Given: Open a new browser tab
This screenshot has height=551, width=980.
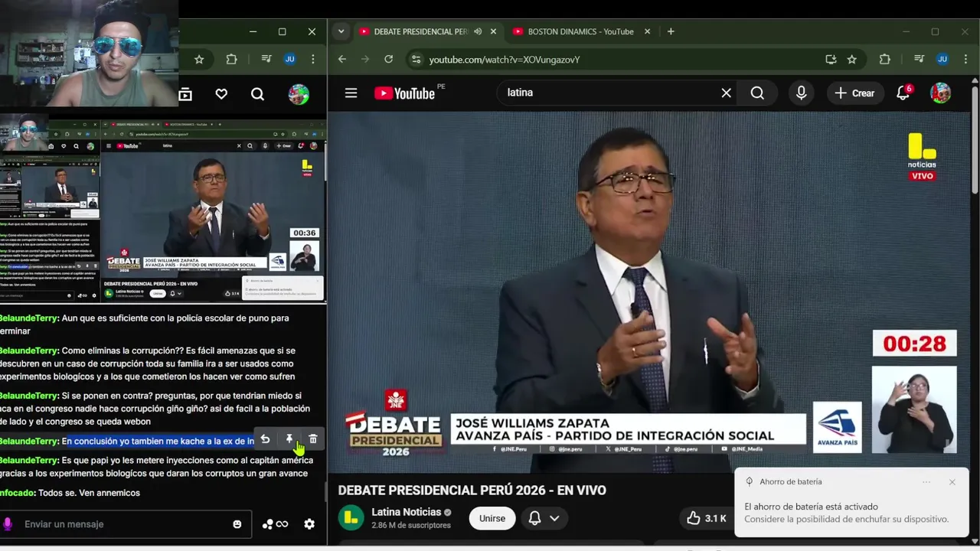Looking at the screenshot, I should pos(671,31).
